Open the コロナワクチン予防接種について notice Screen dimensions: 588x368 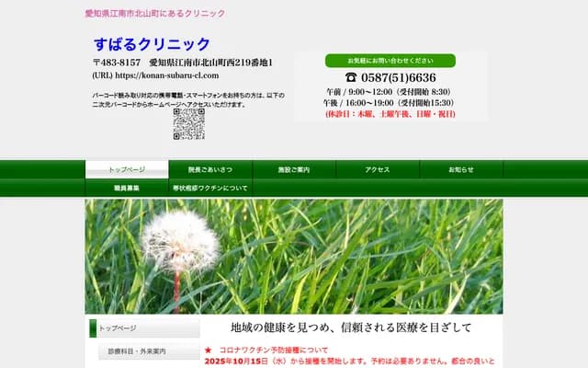coord(274,351)
